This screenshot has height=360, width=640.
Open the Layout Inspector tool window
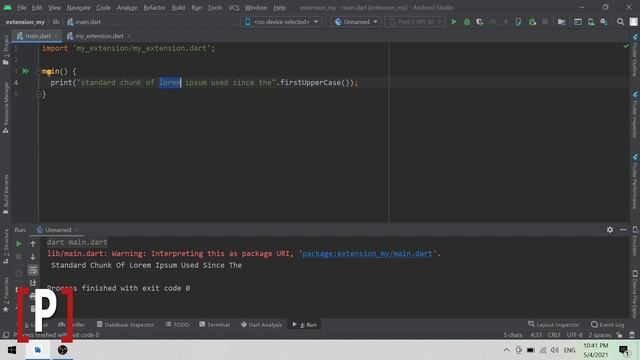pyautogui.click(x=553, y=325)
